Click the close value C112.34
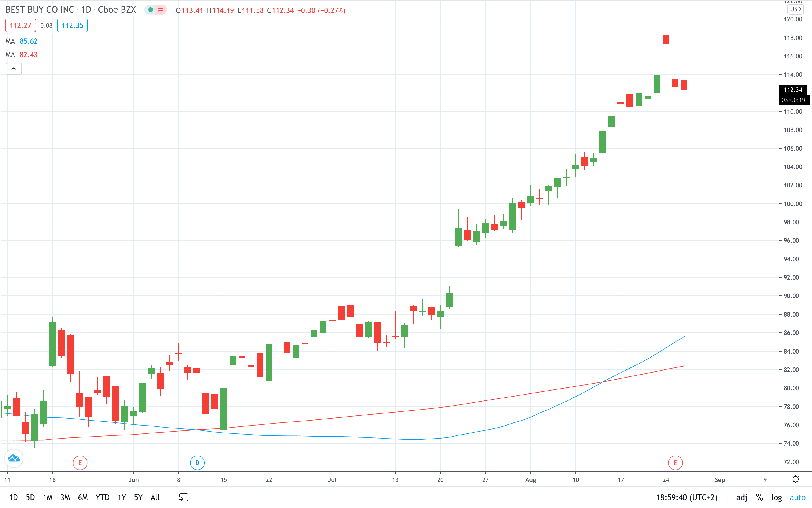Viewport: 812px width, 508px height. (x=281, y=10)
